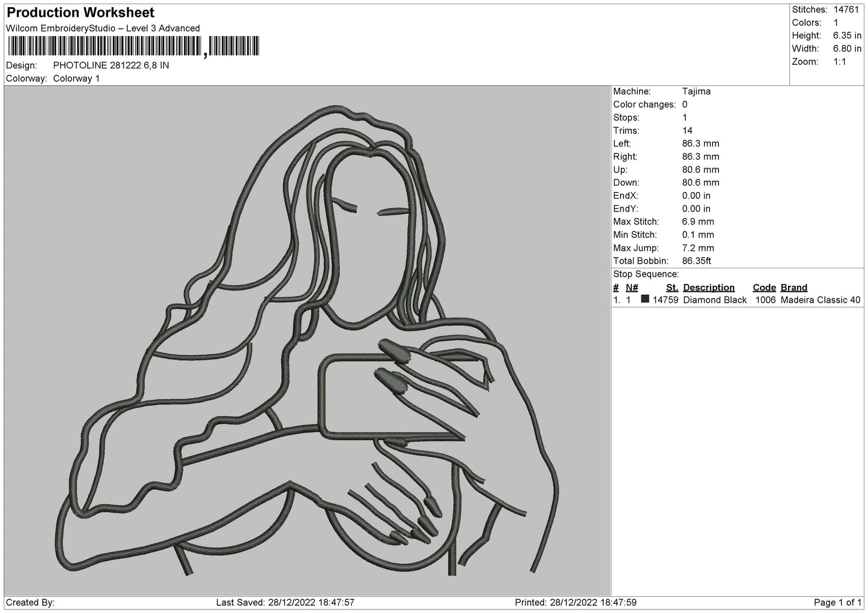The width and height of the screenshot is (868, 613).
Task: Click stitch count 14759 in stop sequence
Action: pos(666,300)
